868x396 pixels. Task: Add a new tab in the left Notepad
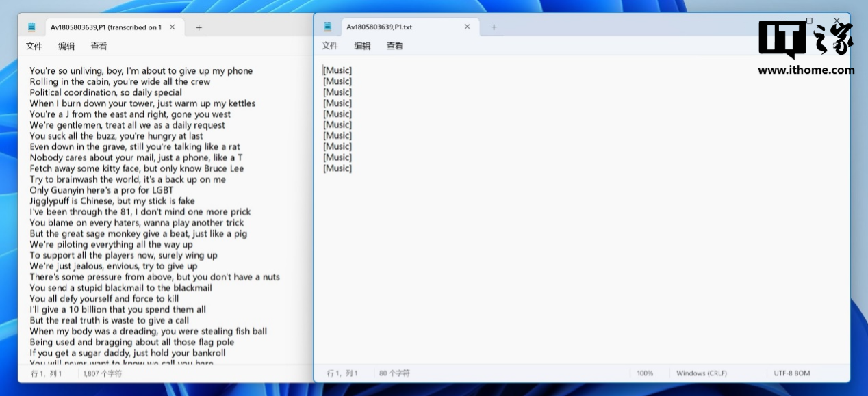199,27
